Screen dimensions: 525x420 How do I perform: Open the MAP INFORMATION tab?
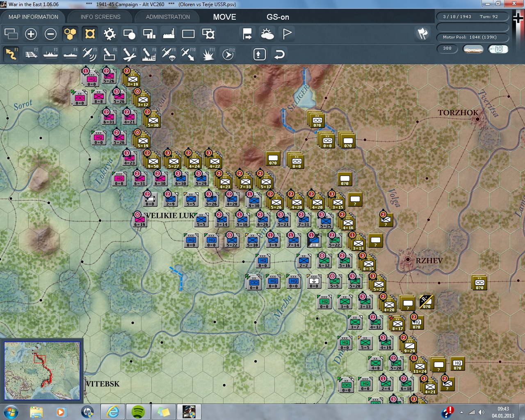point(33,17)
